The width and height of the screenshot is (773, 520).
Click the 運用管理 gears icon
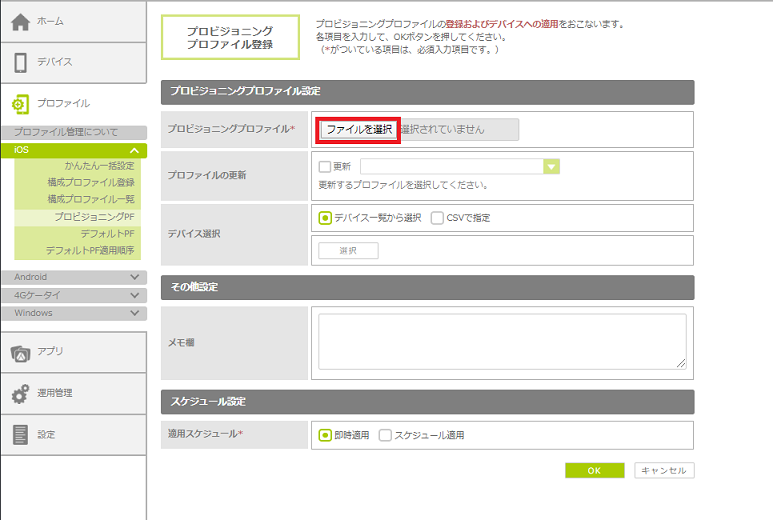pos(21,393)
